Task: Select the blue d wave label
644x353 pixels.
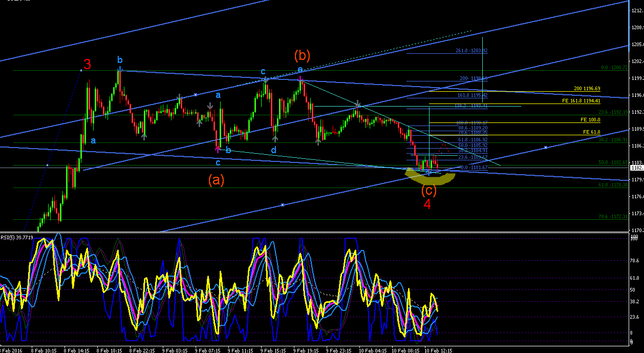Action: coord(273,150)
